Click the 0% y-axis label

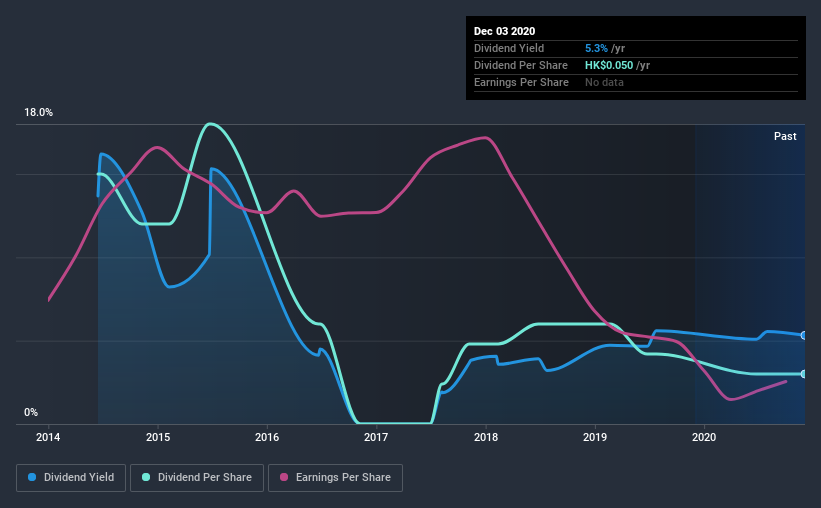click(31, 413)
